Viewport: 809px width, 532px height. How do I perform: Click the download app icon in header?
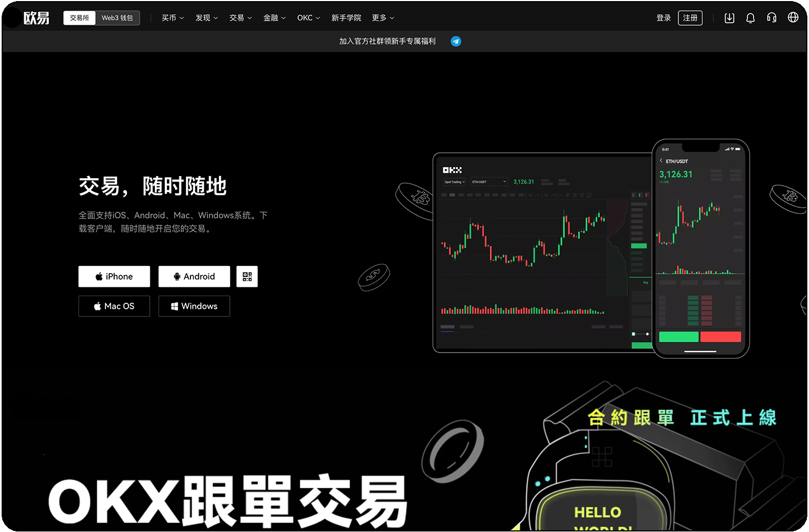pos(729,18)
